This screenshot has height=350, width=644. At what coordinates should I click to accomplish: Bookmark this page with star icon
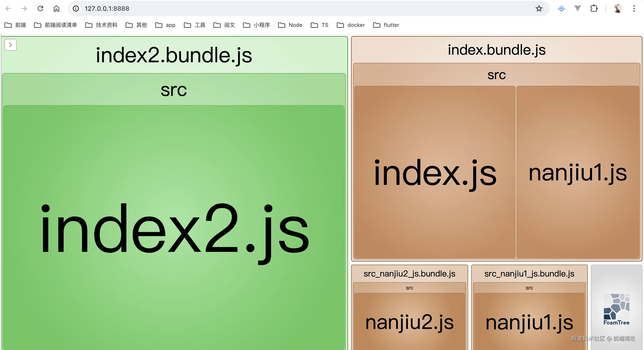point(539,9)
